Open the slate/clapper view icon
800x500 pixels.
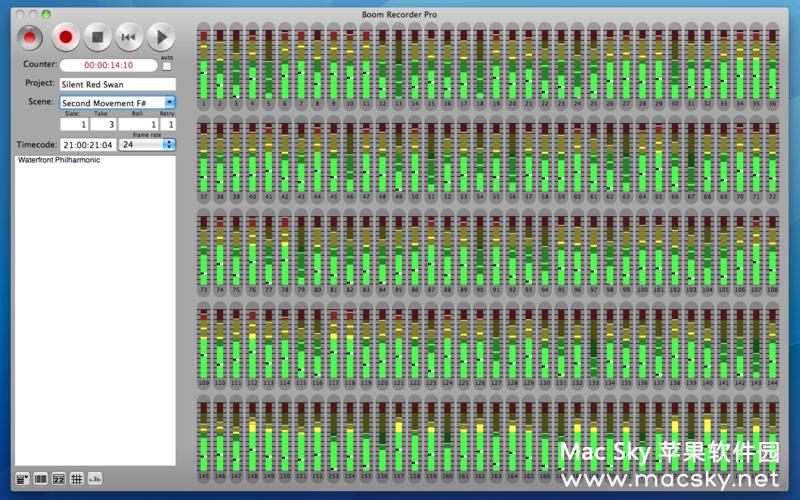[x=59, y=479]
